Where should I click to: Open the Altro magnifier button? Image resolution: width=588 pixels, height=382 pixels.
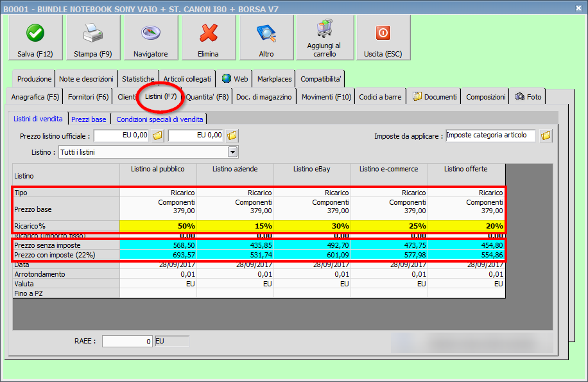266,38
